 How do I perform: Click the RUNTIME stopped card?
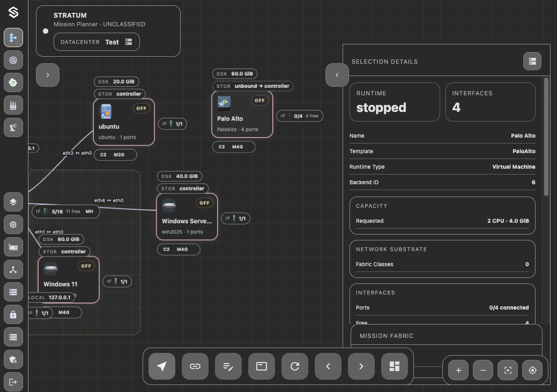395,102
